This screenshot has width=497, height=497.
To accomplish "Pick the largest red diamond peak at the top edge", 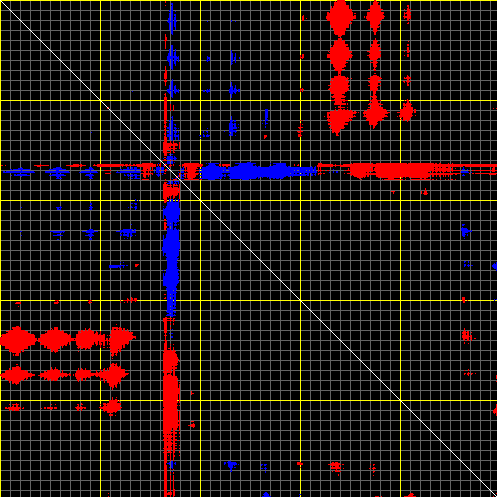I will 339,17.
